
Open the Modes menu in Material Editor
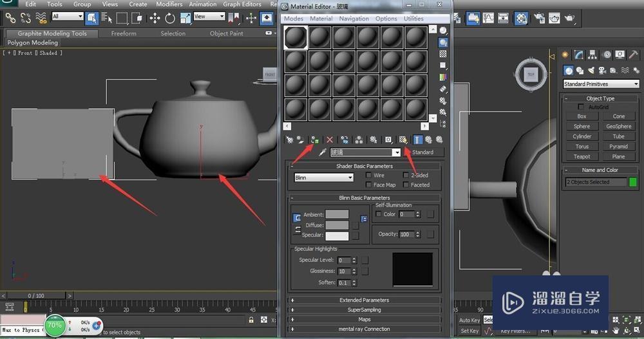pos(293,19)
